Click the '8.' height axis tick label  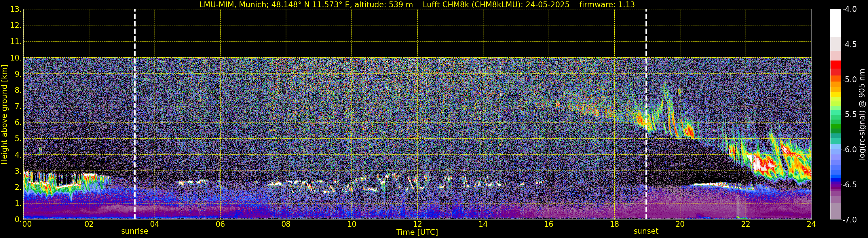pyautogui.click(x=18, y=90)
